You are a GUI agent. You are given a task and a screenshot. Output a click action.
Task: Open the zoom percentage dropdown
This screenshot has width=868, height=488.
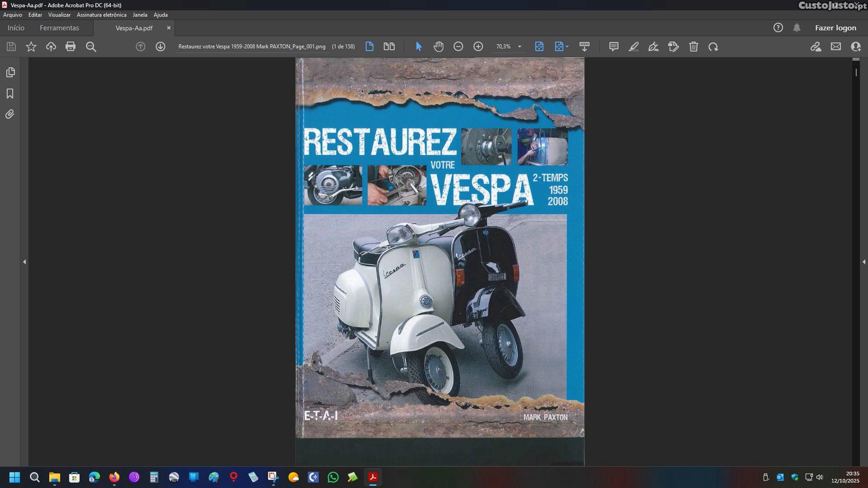(519, 47)
